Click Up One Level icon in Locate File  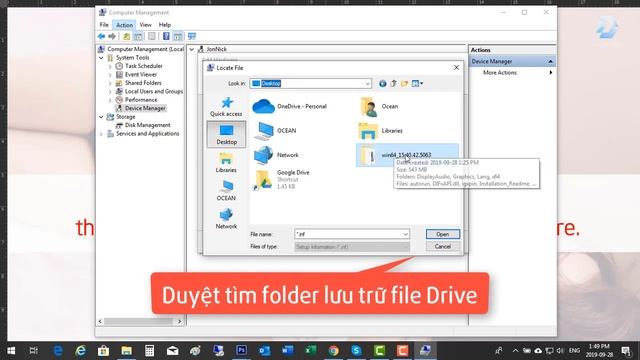click(x=393, y=84)
